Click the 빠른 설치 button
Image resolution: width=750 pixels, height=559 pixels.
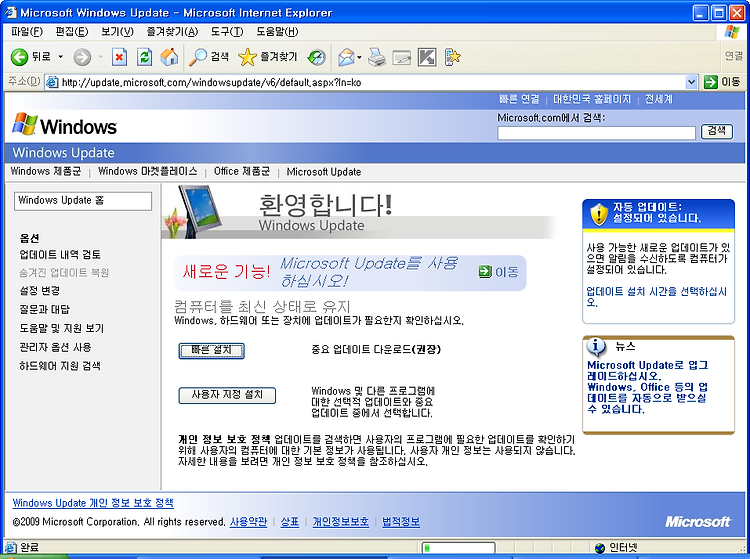(x=211, y=351)
